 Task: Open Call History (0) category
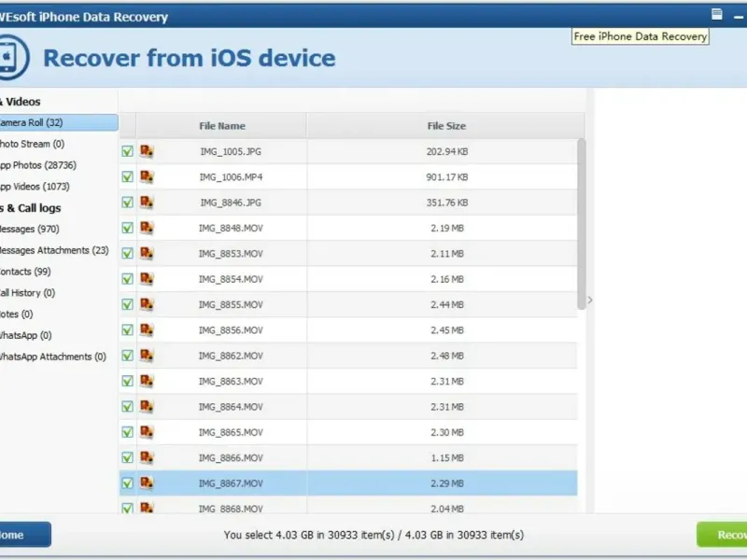27,293
